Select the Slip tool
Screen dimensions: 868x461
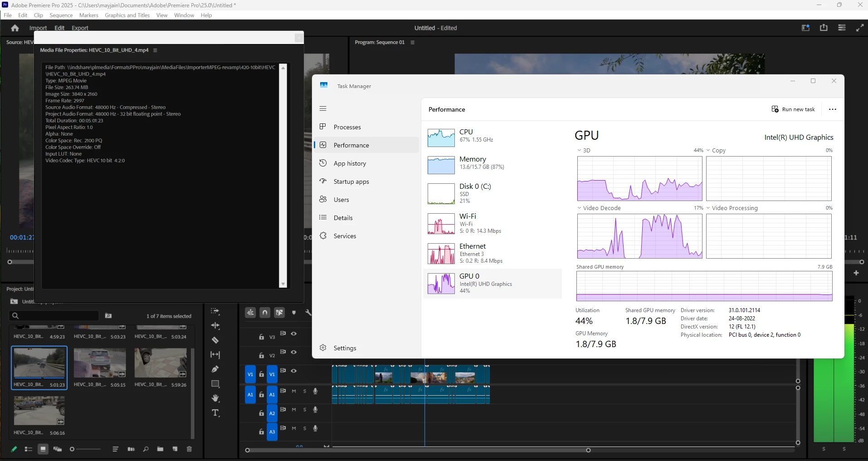pos(215,355)
